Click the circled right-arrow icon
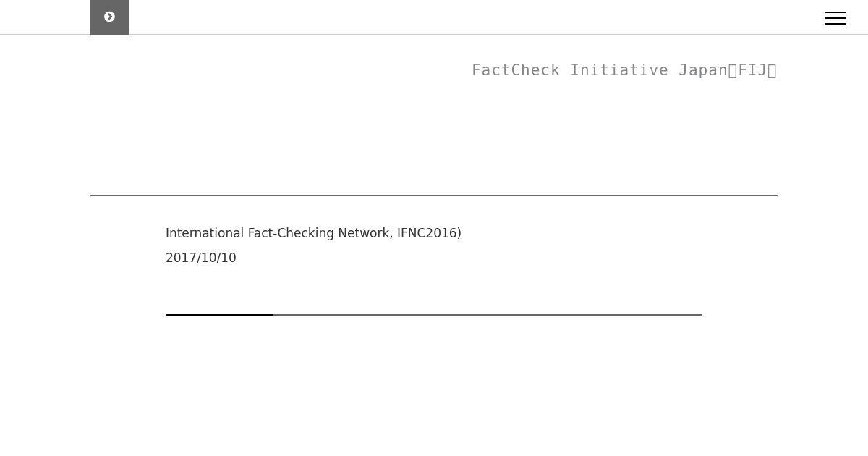The image size is (868, 456). pos(109,17)
